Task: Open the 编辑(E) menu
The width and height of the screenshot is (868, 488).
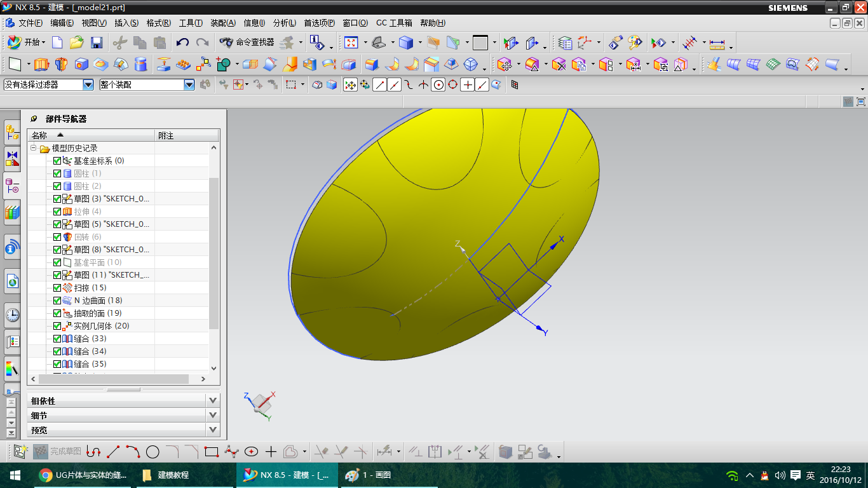Action: point(62,23)
